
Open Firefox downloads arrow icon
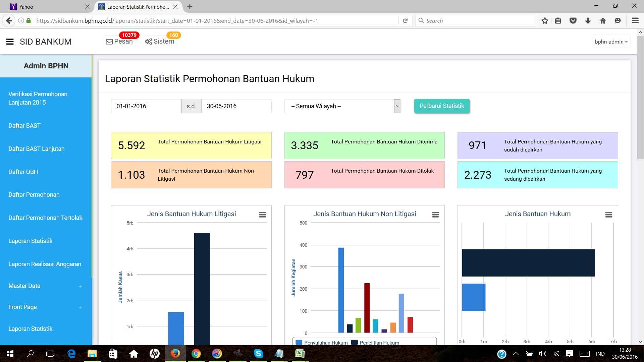(588, 21)
